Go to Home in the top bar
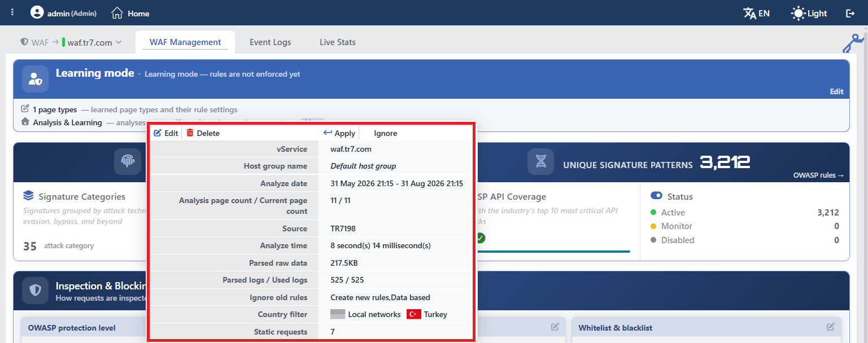 coord(130,13)
